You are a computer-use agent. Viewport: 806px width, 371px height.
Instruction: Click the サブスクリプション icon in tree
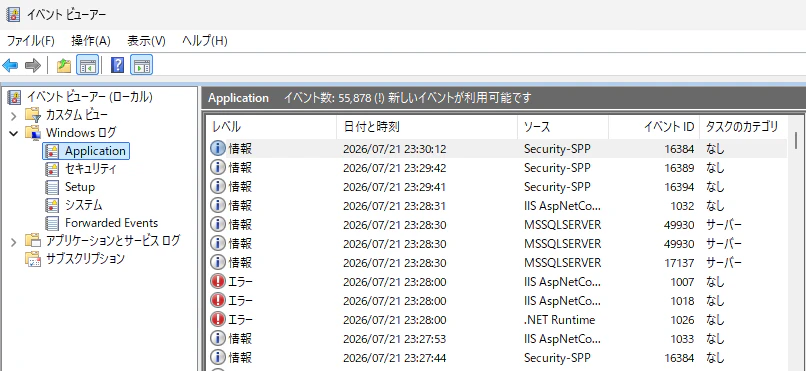[32, 258]
